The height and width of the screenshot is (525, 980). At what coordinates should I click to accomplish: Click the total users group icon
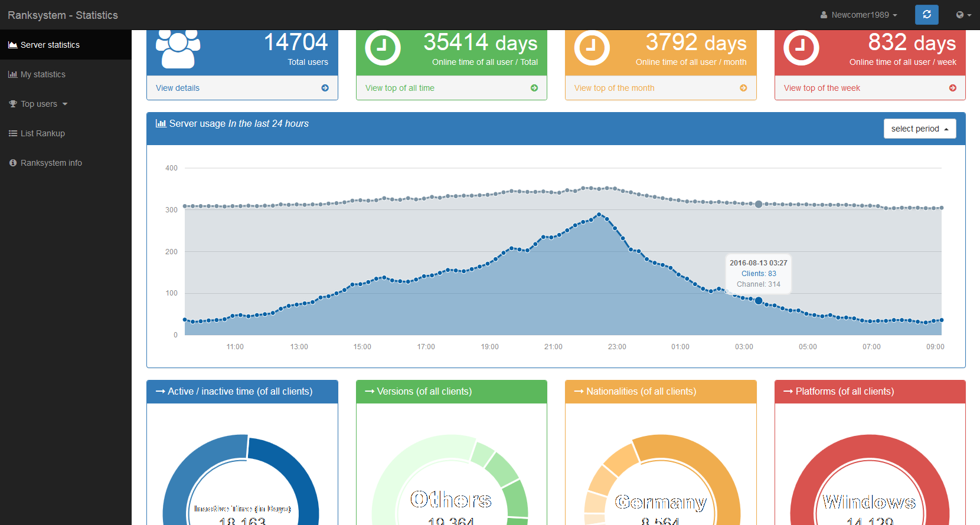pyautogui.click(x=178, y=49)
